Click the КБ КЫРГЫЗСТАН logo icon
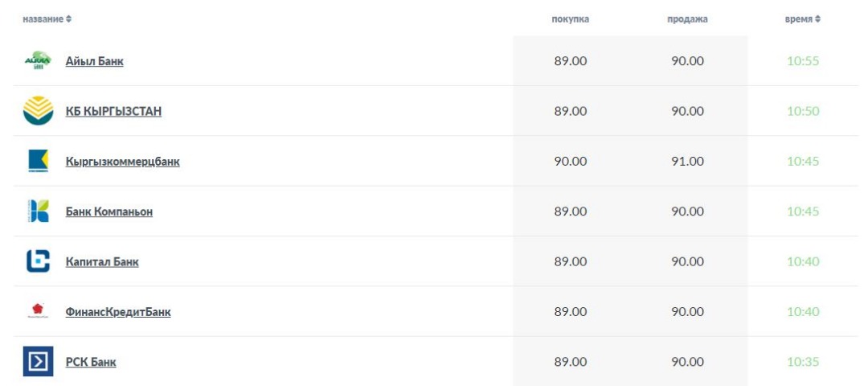The image size is (868, 386). click(39, 111)
